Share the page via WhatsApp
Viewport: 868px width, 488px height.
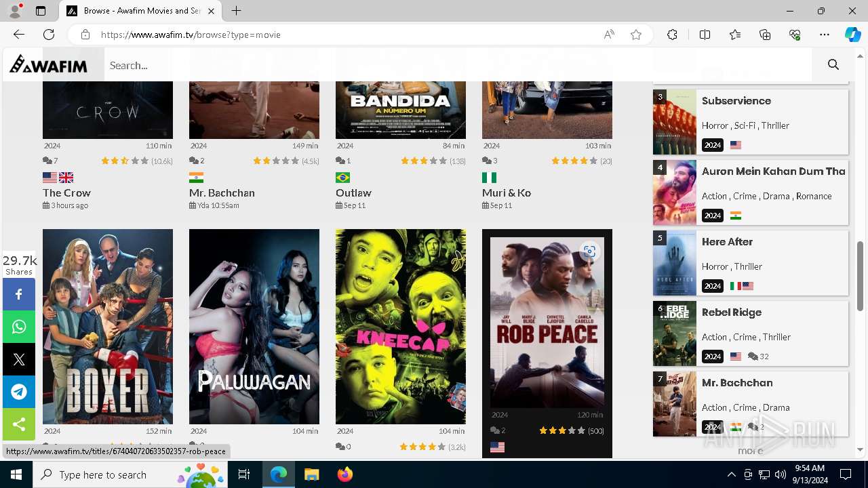19,327
